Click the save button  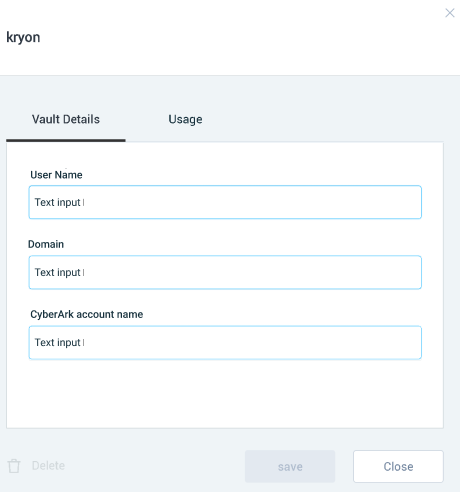tap(290, 466)
